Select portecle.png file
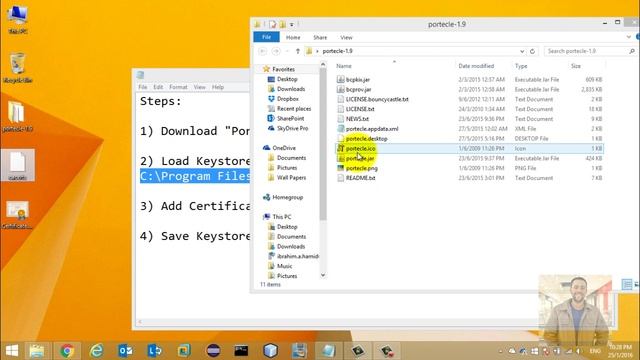The height and width of the screenshot is (360, 640). click(x=362, y=168)
